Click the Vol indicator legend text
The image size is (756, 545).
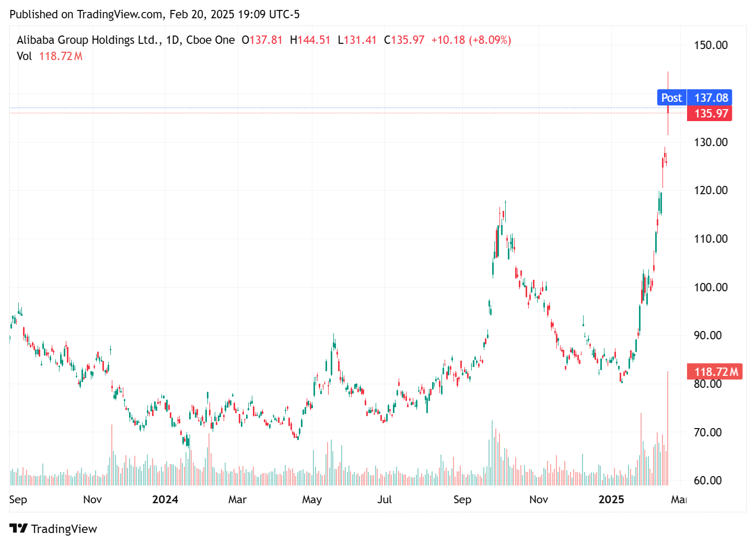click(24, 56)
